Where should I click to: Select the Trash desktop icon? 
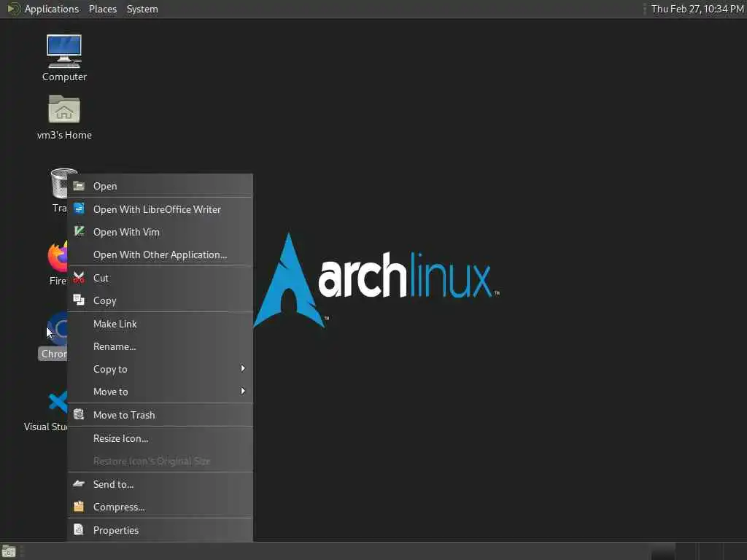point(59,184)
